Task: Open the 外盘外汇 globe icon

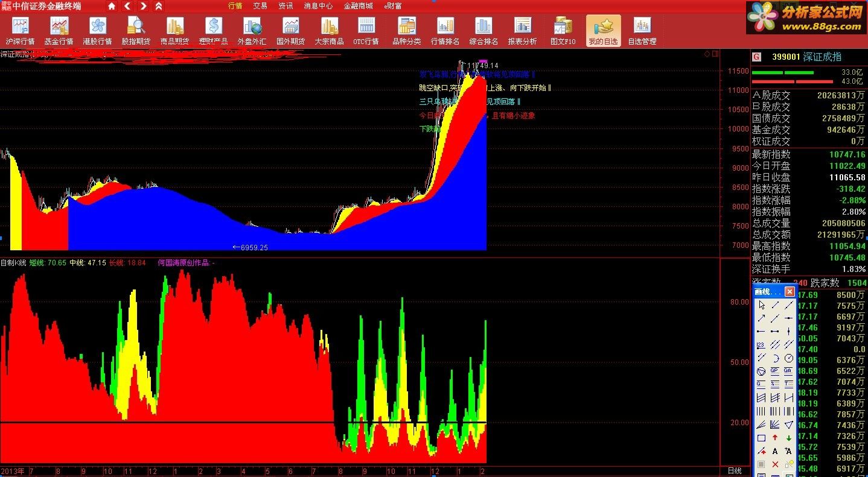Action: pyautogui.click(x=252, y=31)
